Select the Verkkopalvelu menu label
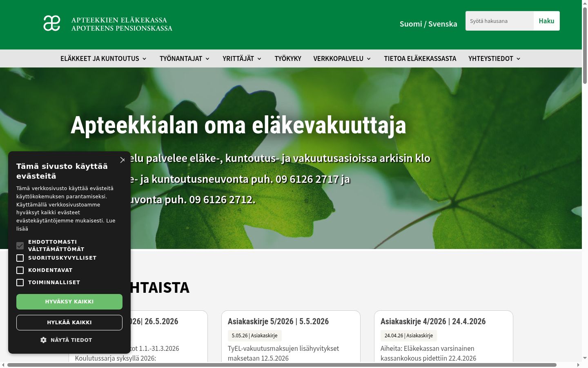Viewport: 588px width, 368px height. click(x=339, y=58)
